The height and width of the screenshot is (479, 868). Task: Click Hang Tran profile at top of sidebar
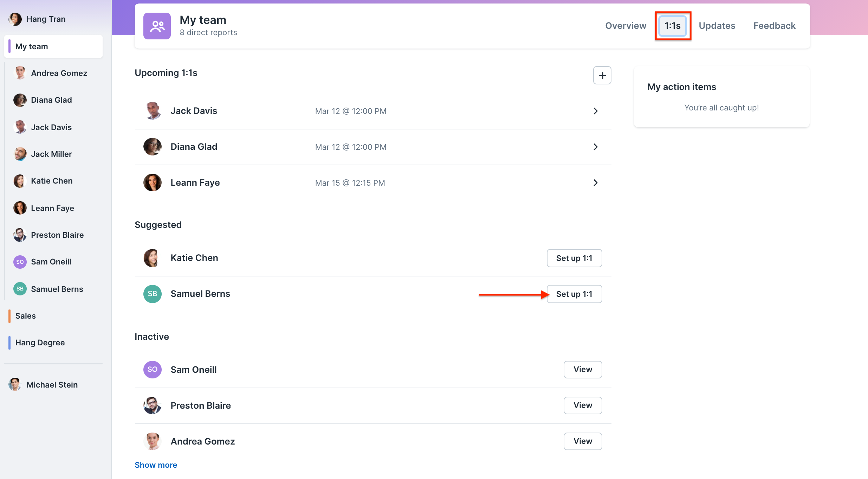pos(53,19)
